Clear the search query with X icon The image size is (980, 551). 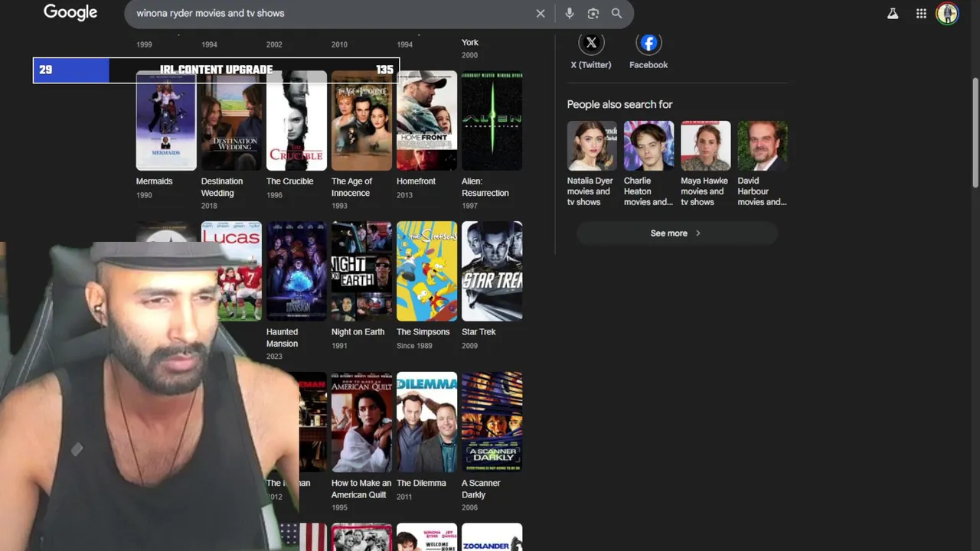coord(541,13)
